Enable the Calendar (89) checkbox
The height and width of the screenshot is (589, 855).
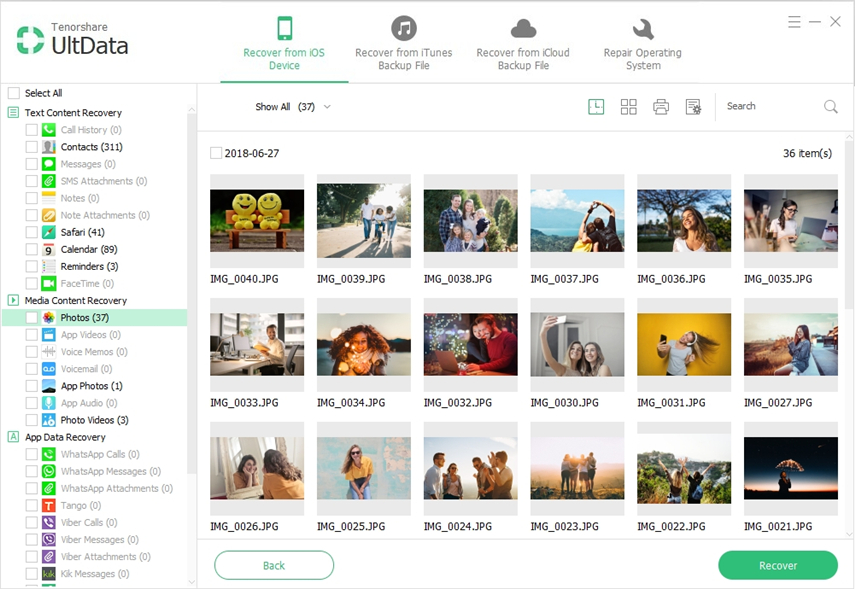(32, 249)
